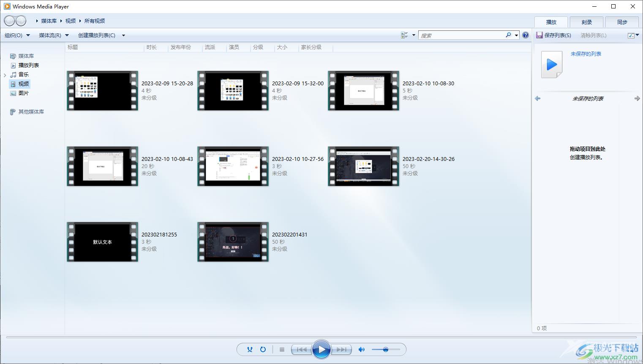Click the unsaved list play icon
The width and height of the screenshot is (643, 364).
pyautogui.click(x=552, y=65)
